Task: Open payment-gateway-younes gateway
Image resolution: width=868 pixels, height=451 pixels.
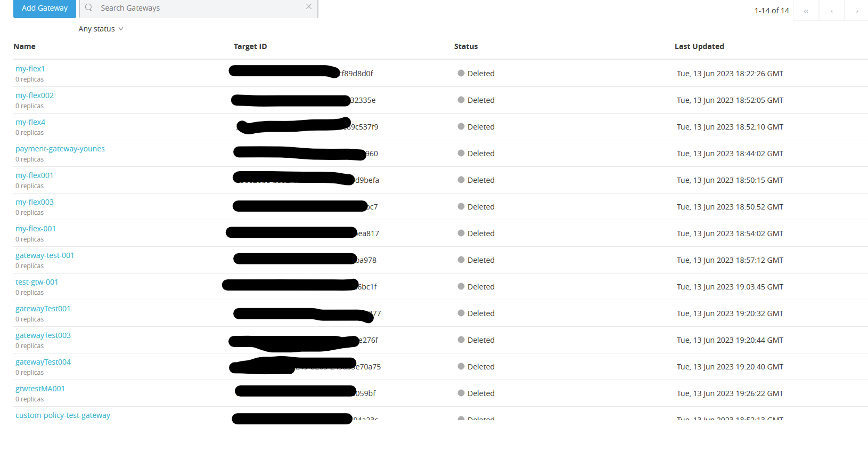Action: (x=60, y=148)
